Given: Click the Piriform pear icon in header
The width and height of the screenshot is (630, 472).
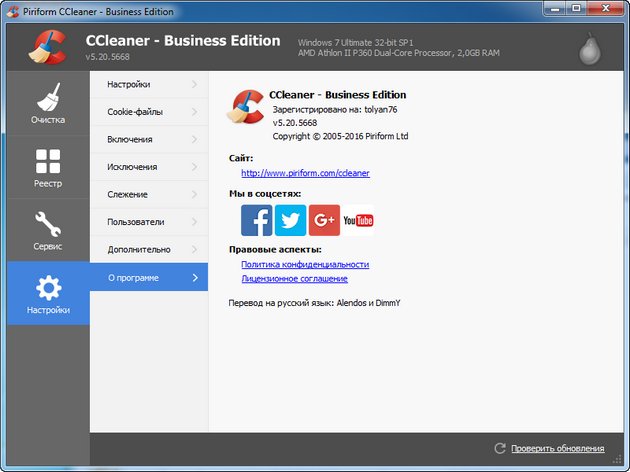Looking at the screenshot, I should pyautogui.click(x=589, y=49).
